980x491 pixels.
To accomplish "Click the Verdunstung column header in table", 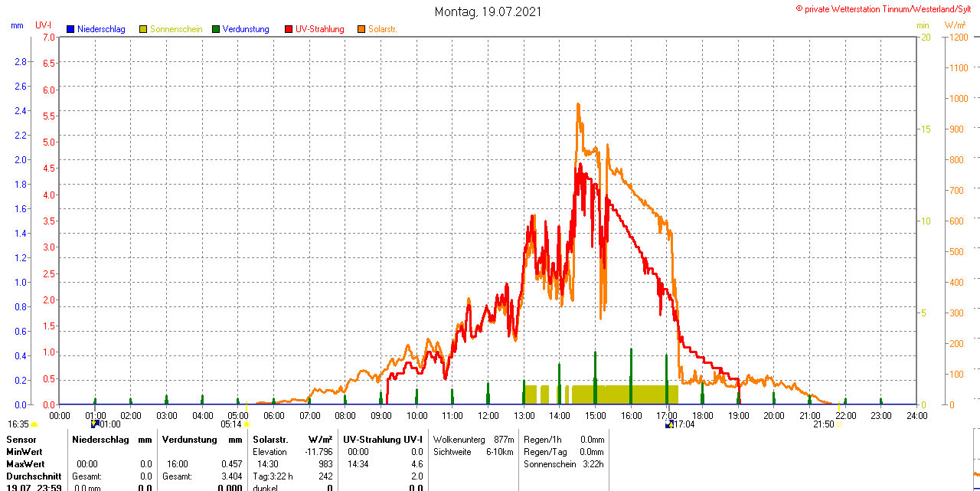I will coord(190,440).
